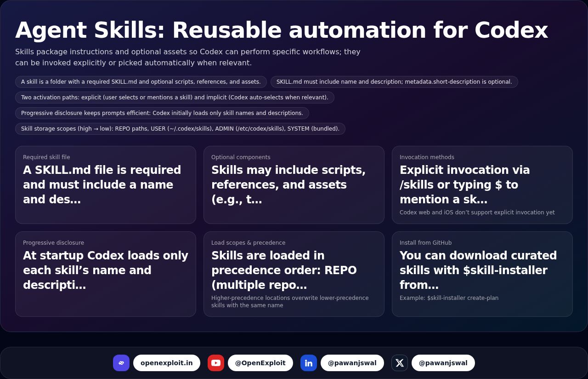Image resolution: width=588 pixels, height=379 pixels.
Task: Select the 'Invocation methods' card
Action: point(482,185)
